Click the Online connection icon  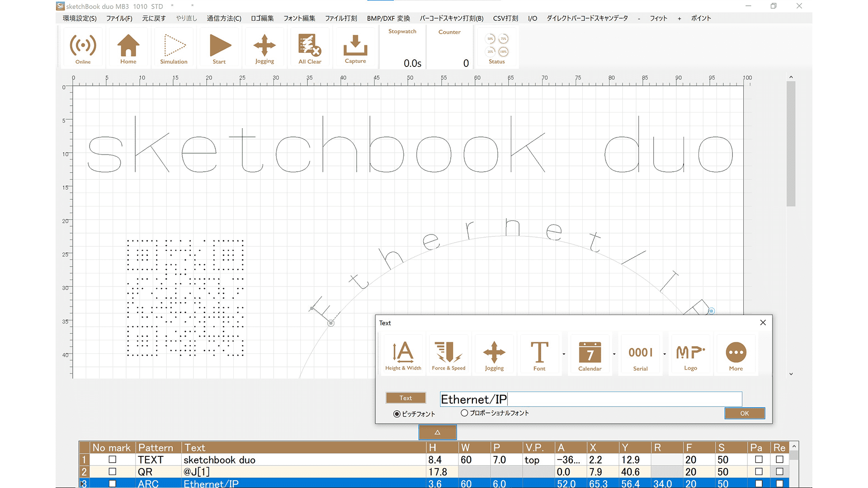coord(83,47)
